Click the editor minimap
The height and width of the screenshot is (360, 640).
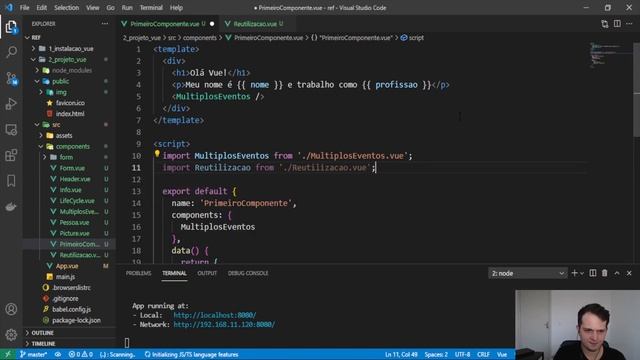coord(610,55)
